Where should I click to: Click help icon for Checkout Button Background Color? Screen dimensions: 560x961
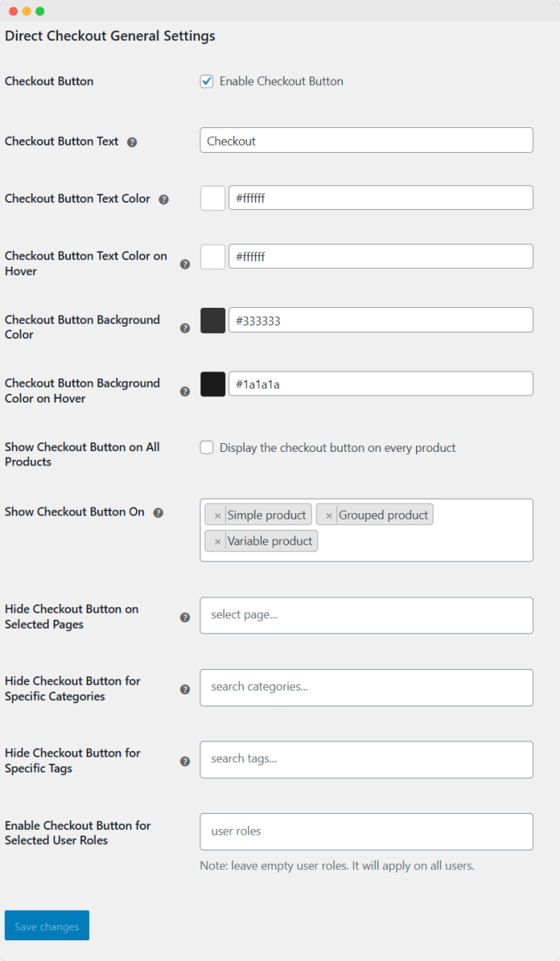pos(185,328)
